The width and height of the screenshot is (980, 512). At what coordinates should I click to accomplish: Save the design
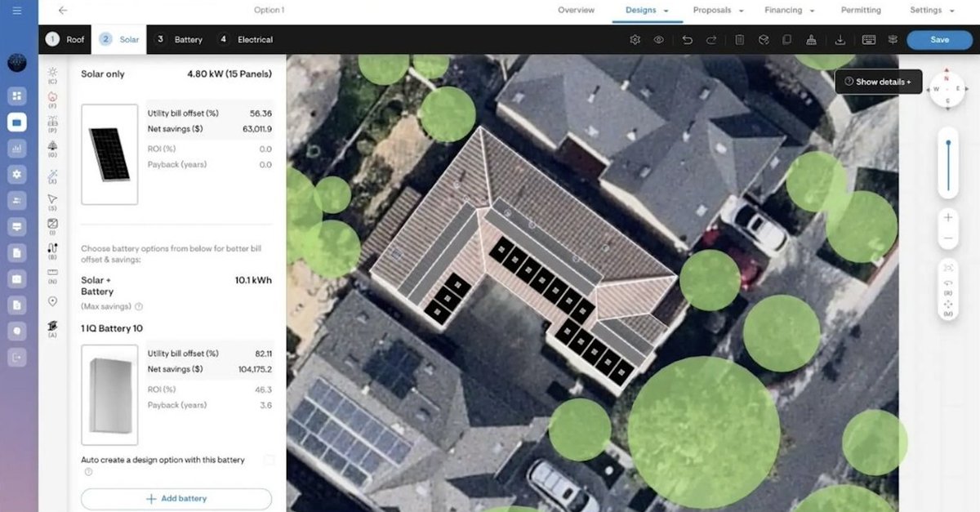(x=939, y=39)
